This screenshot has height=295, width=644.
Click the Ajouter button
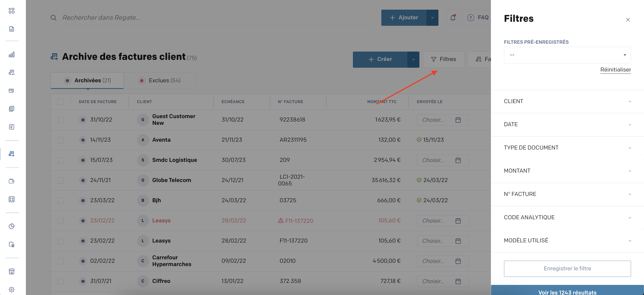click(404, 17)
